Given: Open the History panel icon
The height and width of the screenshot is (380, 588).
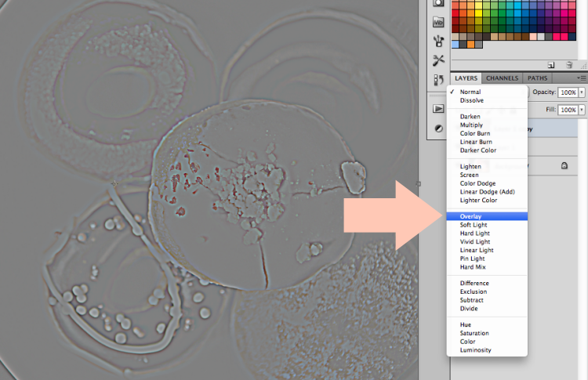Looking at the screenshot, I should pyautogui.click(x=438, y=80).
